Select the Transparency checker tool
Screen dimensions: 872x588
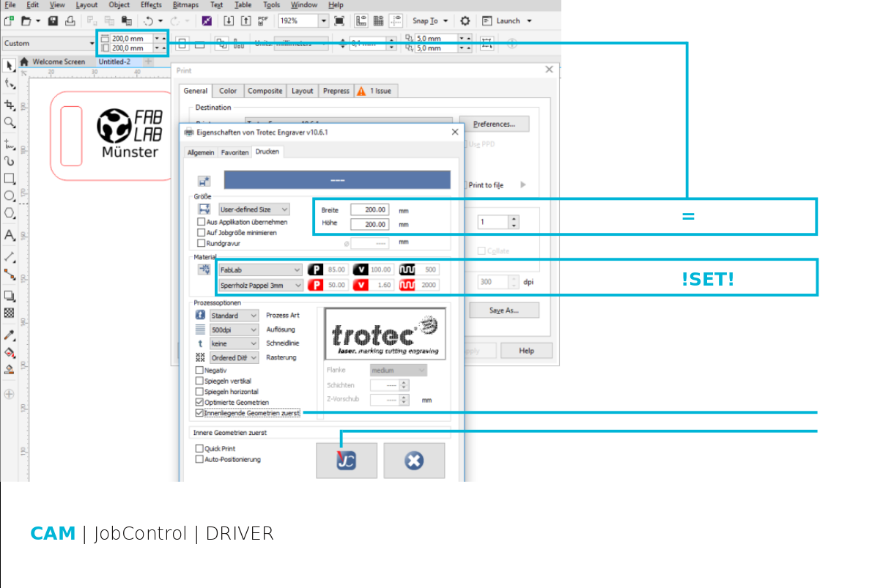10,313
